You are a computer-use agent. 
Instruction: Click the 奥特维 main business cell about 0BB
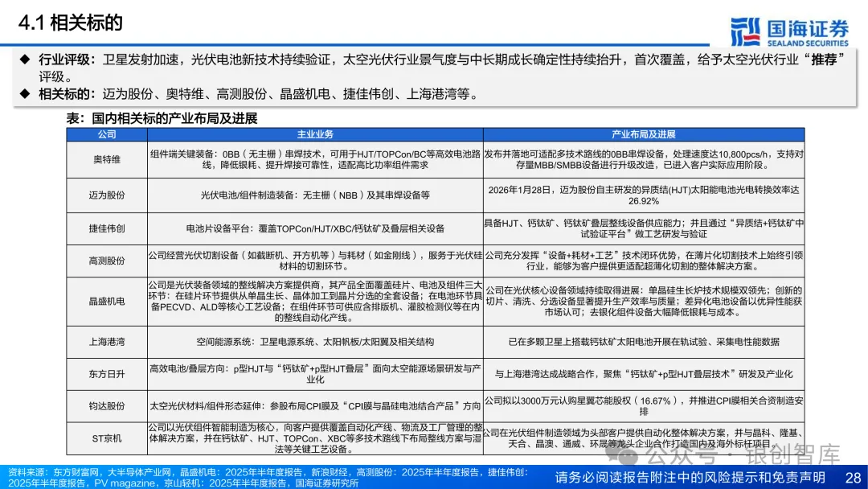click(x=315, y=159)
